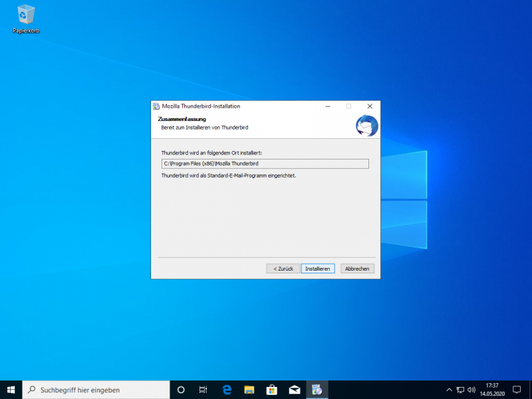Cancel setup via Abbrechen button
532x399 pixels.
[358, 269]
